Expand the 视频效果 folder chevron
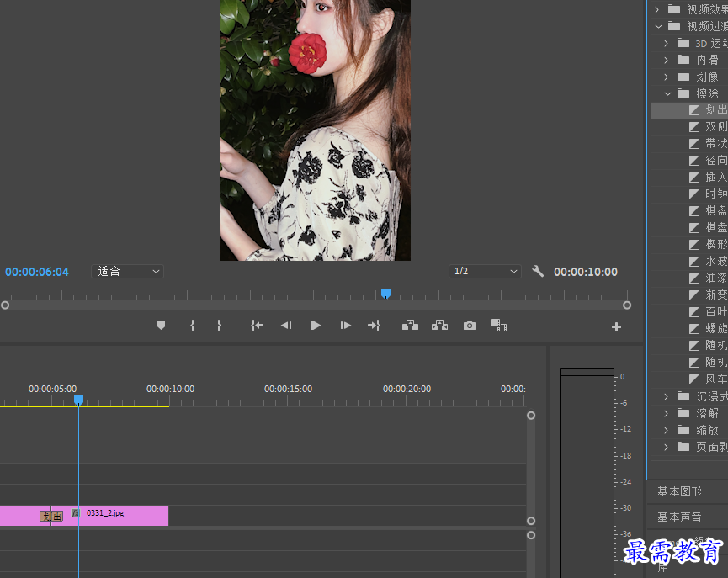This screenshot has width=728, height=578. pyautogui.click(x=657, y=9)
